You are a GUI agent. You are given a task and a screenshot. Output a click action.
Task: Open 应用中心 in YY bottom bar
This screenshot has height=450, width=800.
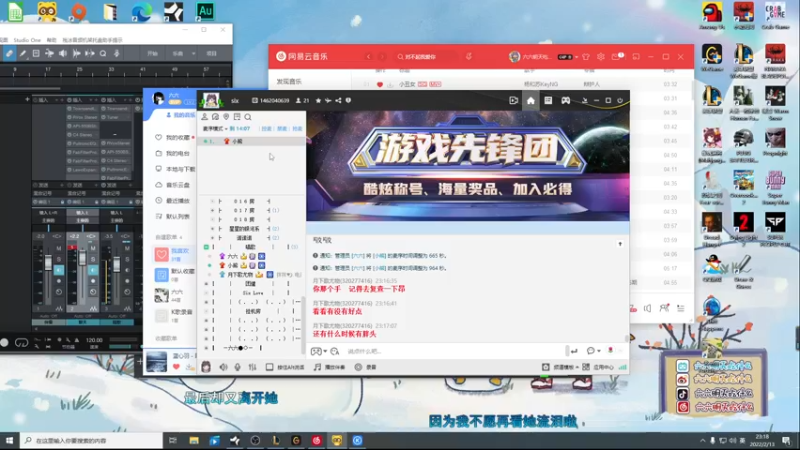click(598, 367)
